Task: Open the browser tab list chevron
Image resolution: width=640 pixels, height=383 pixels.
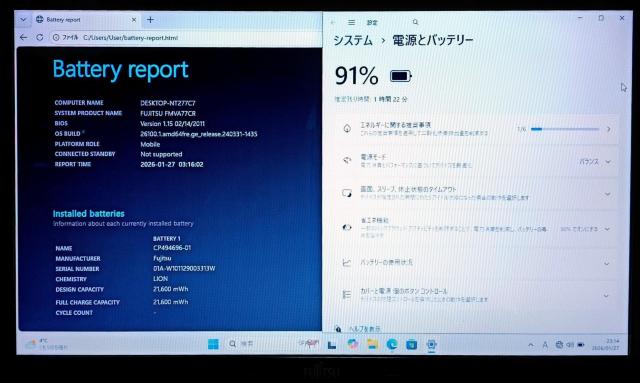Action: [x=23, y=19]
